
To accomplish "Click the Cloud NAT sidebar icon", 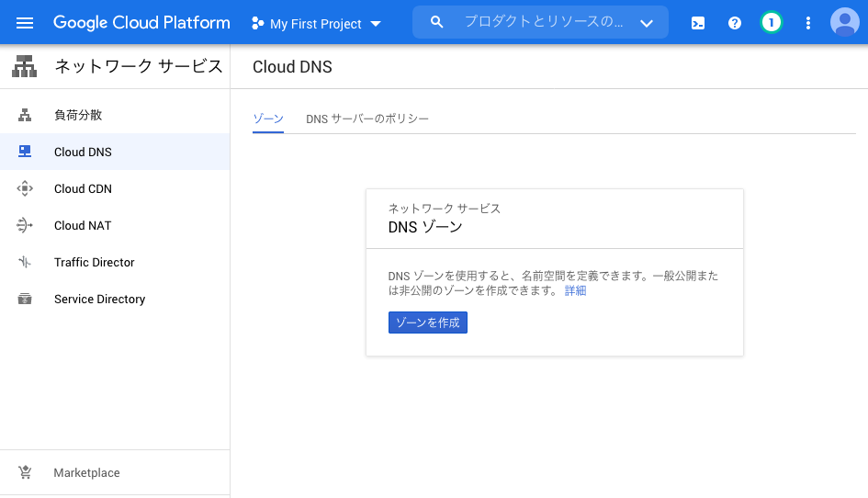I will tap(25, 225).
